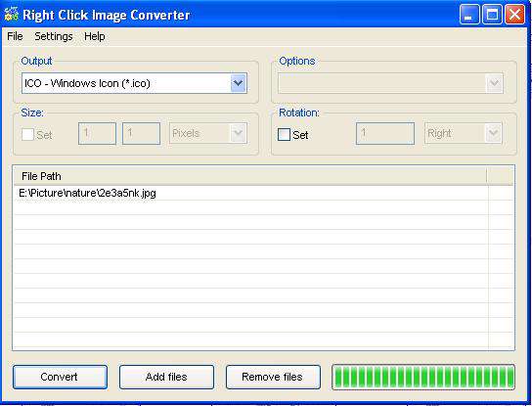Click the Size width input field
Screen dimensions: 532x406
click(x=97, y=133)
